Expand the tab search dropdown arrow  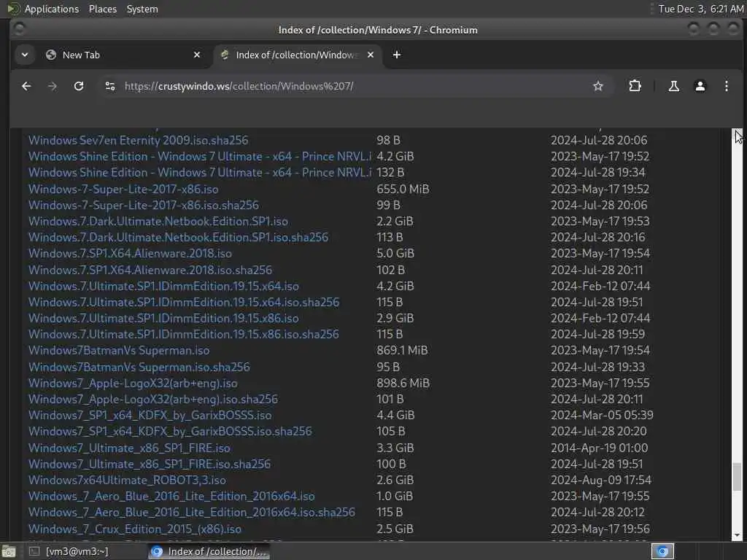tap(25, 55)
